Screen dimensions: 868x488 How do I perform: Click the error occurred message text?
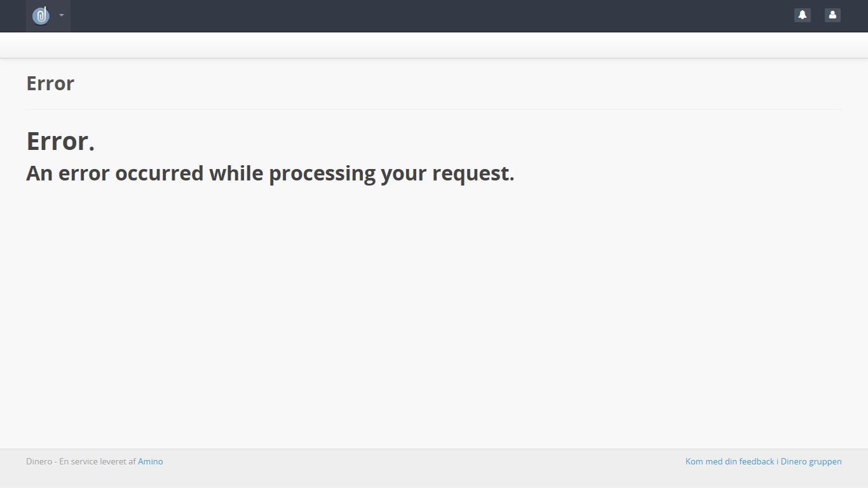coord(270,173)
